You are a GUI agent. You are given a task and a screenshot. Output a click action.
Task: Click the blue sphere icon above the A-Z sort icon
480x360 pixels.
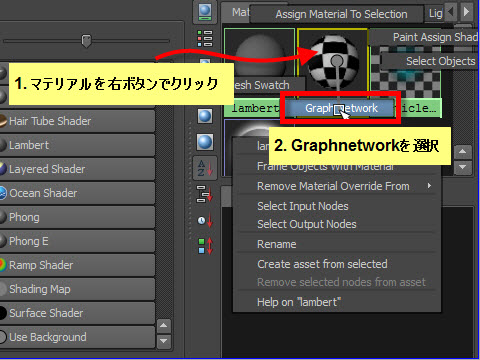point(205,142)
